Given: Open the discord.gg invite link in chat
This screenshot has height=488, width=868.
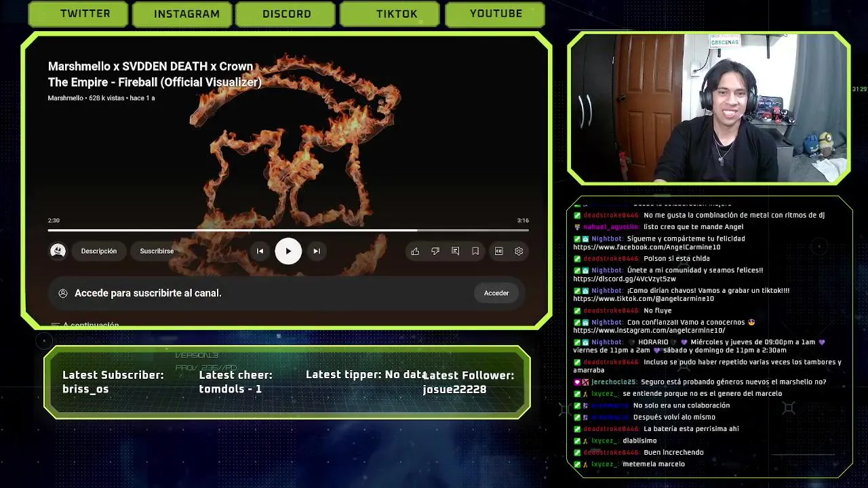Looking at the screenshot, I should [x=625, y=279].
